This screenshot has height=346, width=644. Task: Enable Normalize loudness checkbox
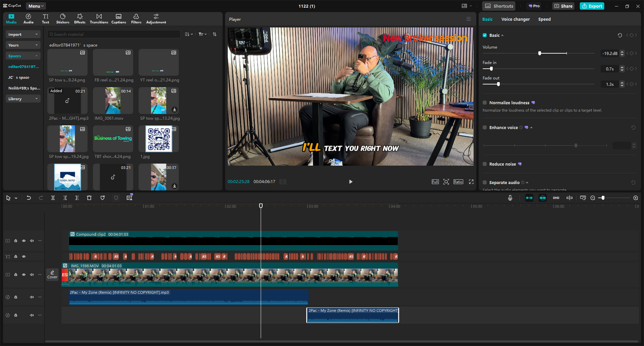pos(485,103)
